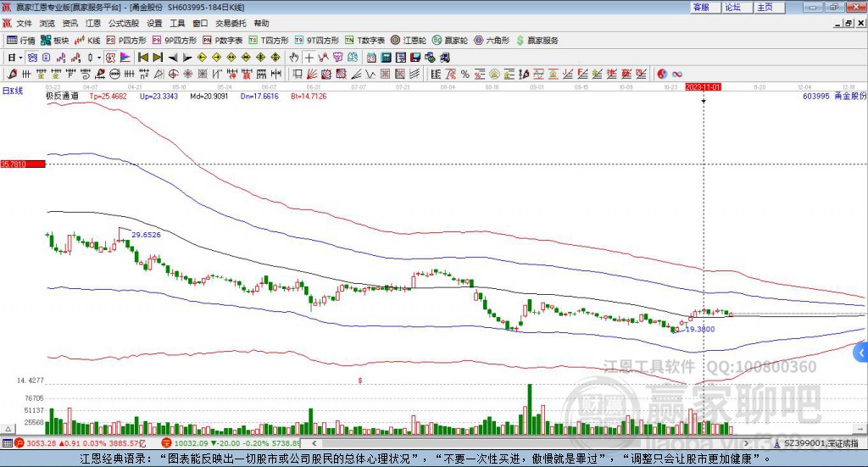The width and height of the screenshot is (868, 467).
Task: Open the 交易委托 menu
Action: (231, 23)
